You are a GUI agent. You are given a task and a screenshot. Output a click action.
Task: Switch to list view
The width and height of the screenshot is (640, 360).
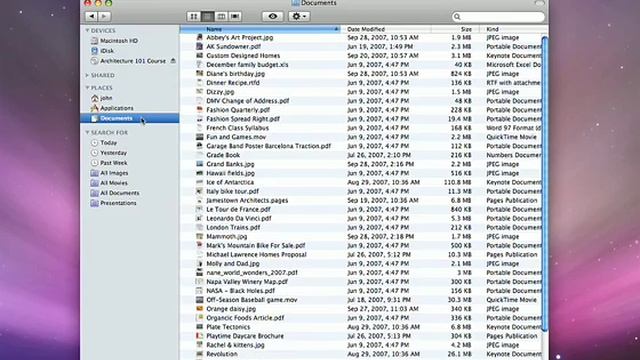[x=207, y=16]
